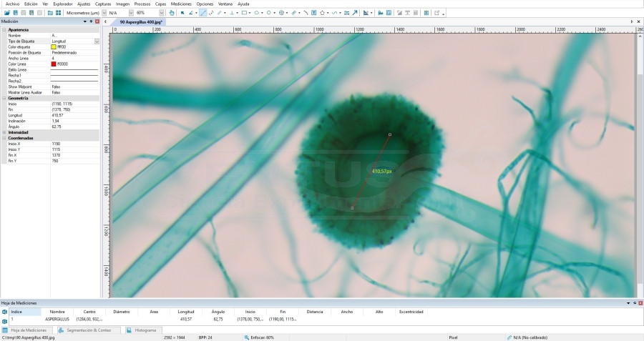
Task: Expand the Intensidad property group
Action: coord(4,132)
